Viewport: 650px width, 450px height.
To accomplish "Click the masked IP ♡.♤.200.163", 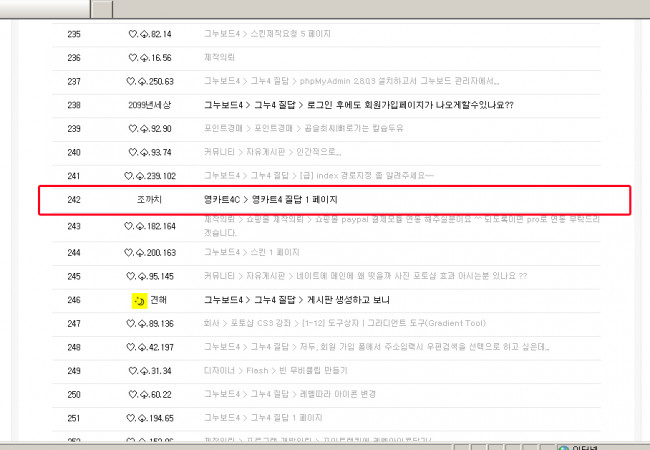I will pos(150,252).
